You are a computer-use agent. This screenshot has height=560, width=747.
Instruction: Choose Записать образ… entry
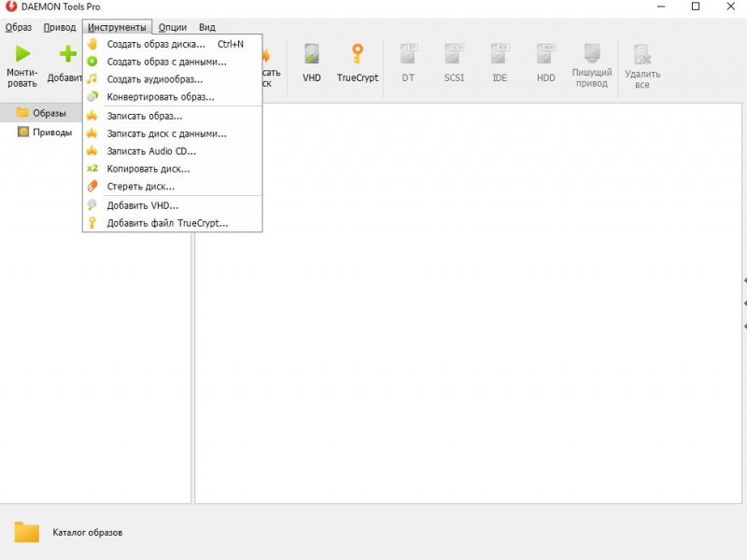[x=173, y=116]
